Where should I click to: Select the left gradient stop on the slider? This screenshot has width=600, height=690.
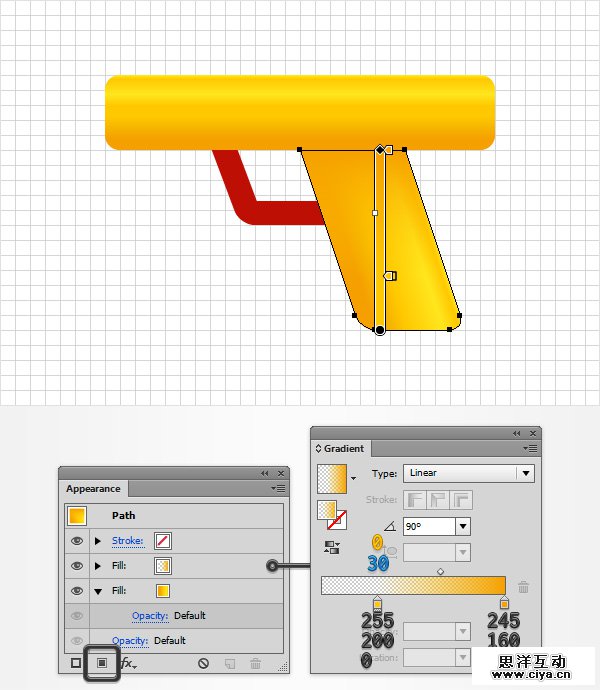[377, 603]
